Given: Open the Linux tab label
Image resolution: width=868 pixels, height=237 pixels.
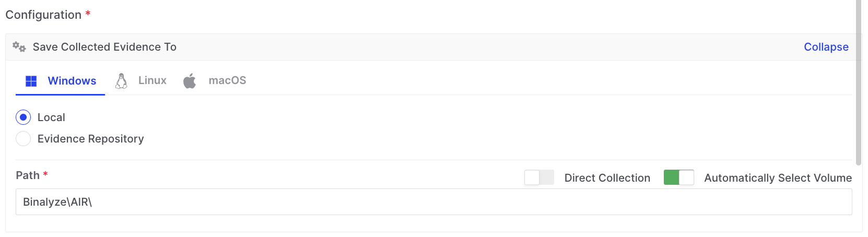Looking at the screenshot, I should (x=152, y=80).
